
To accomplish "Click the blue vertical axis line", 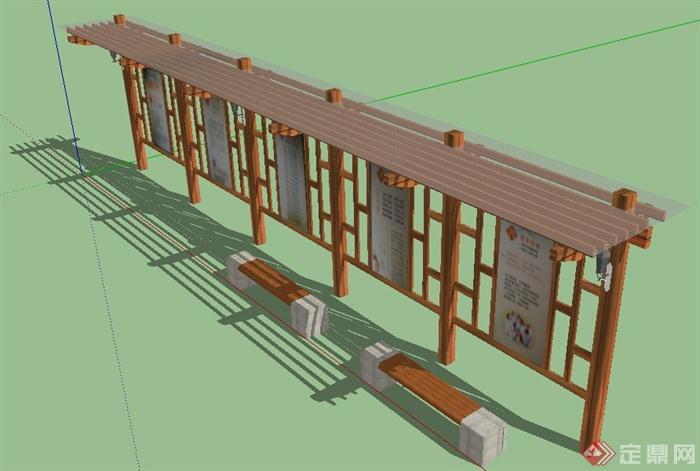I will 64,86.
